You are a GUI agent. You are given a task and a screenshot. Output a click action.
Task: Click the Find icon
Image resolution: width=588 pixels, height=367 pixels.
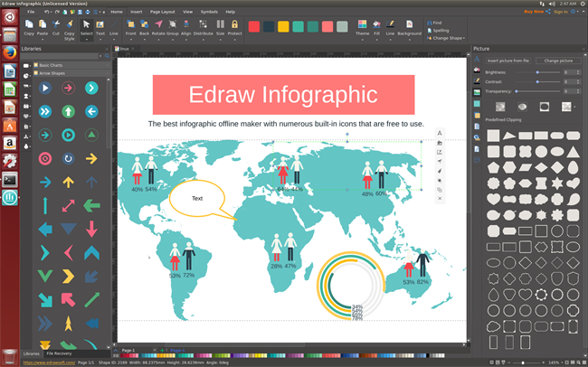pyautogui.click(x=436, y=22)
